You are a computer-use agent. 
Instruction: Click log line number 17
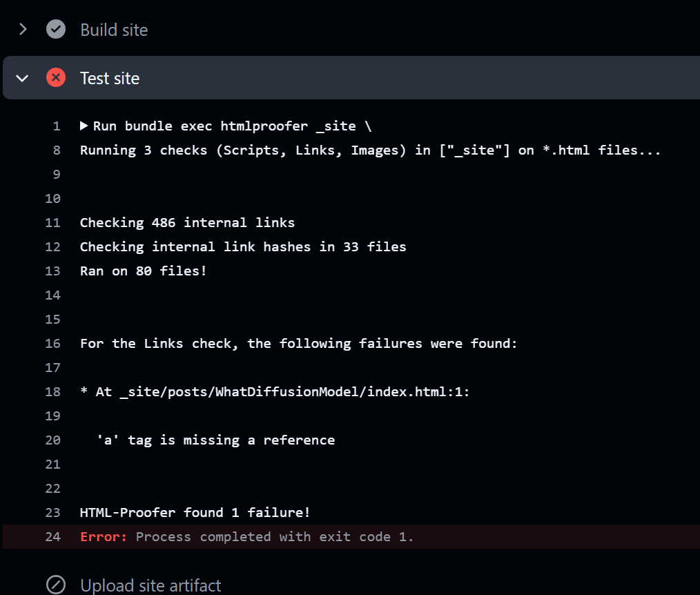[x=52, y=368]
